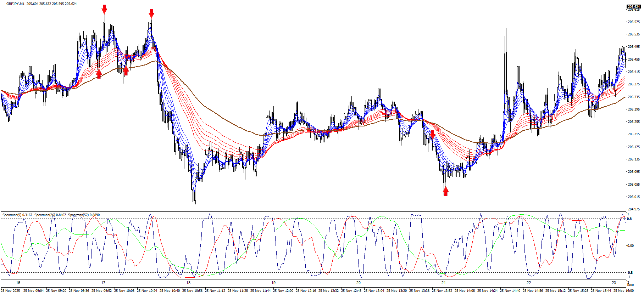Click the -0.8 lower level label
This screenshot has width=644, height=300.
[630, 273]
